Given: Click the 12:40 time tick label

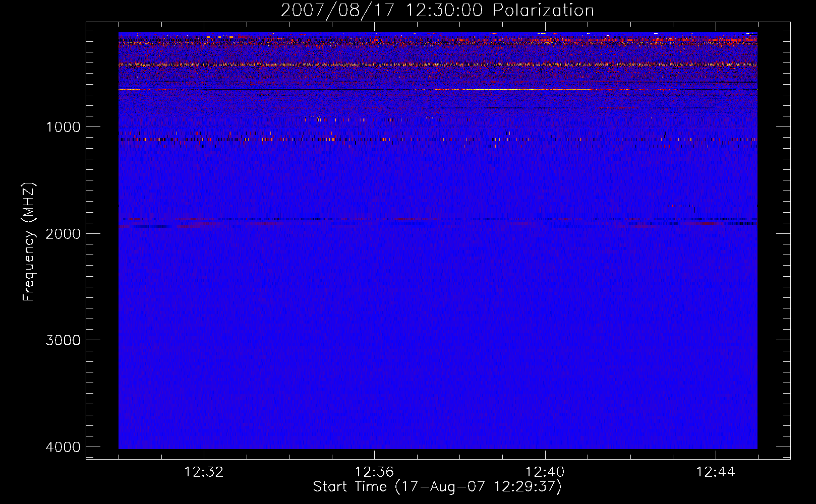Looking at the screenshot, I should [545, 472].
